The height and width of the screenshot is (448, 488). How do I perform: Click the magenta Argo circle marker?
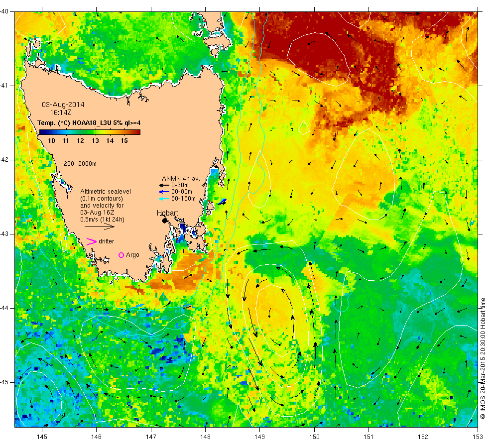[x=121, y=255]
